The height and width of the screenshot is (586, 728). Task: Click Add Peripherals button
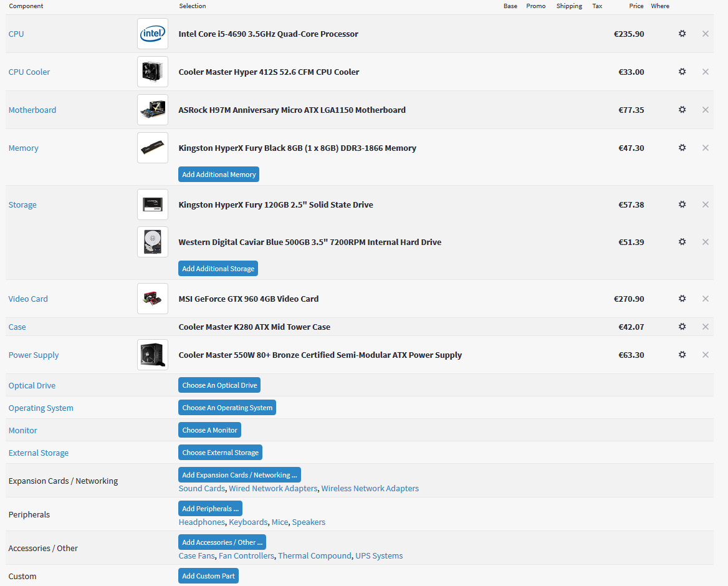(210, 509)
